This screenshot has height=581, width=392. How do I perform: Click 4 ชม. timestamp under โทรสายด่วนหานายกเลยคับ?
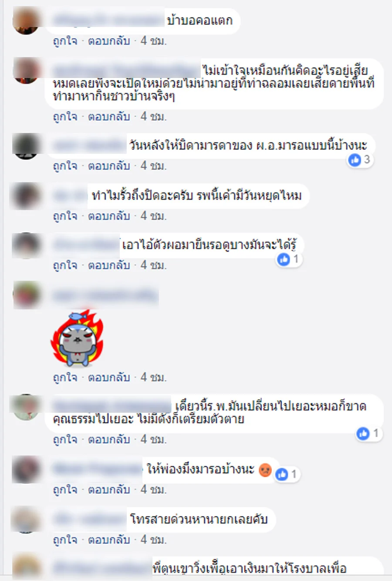[x=153, y=540]
